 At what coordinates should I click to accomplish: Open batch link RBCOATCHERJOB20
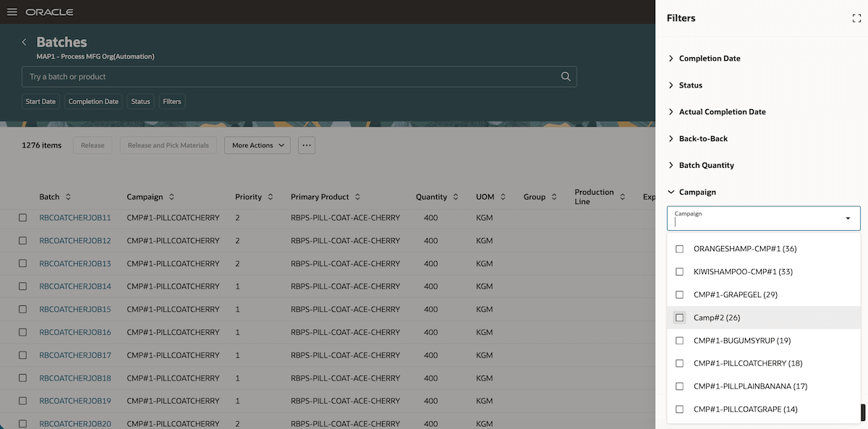tap(75, 424)
